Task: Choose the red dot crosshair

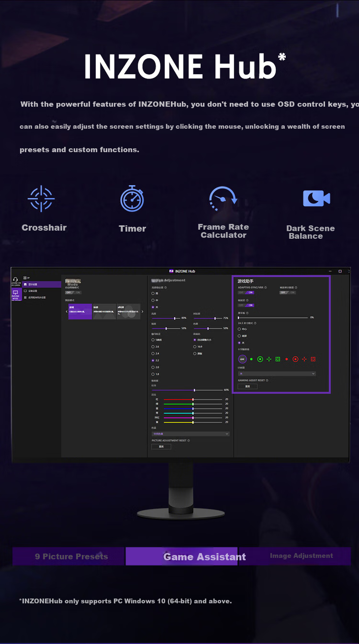Action: 287,359
